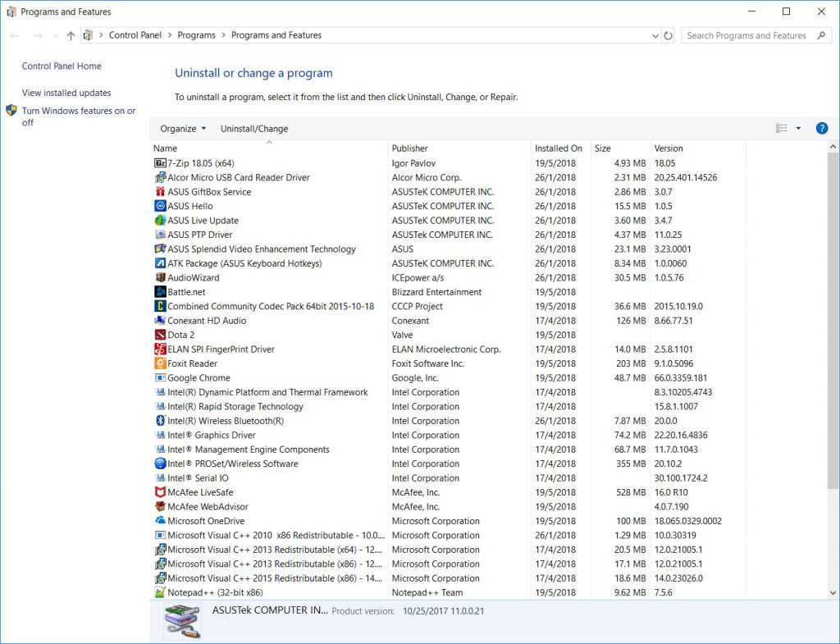Viewport: 840px width, 644px height.
Task: Click the ELAN SPI FingerPrint Driver icon
Action: click(x=160, y=349)
